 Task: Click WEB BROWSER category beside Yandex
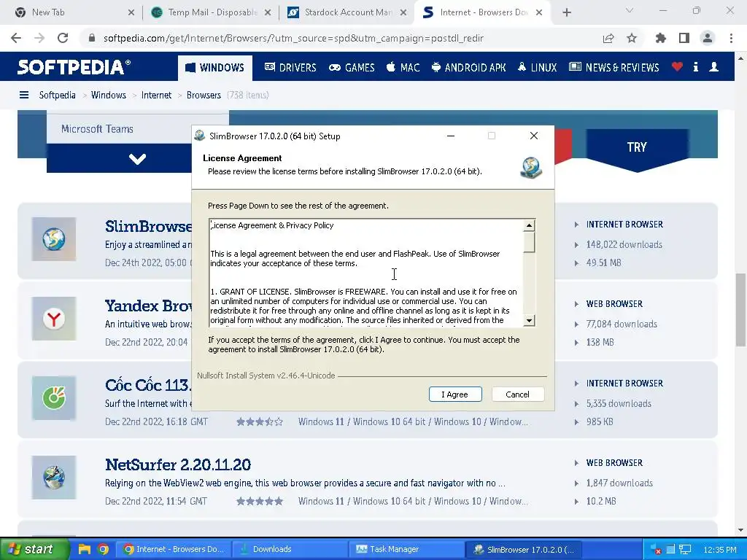pyautogui.click(x=614, y=304)
